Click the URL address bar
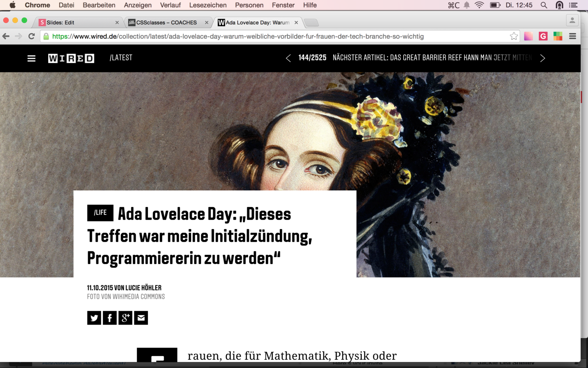This screenshot has width=588, height=368. tap(279, 36)
